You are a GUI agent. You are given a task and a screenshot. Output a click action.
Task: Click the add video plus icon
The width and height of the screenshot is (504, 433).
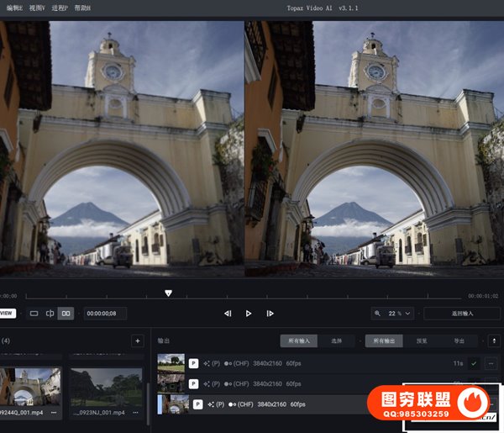pyautogui.click(x=137, y=341)
